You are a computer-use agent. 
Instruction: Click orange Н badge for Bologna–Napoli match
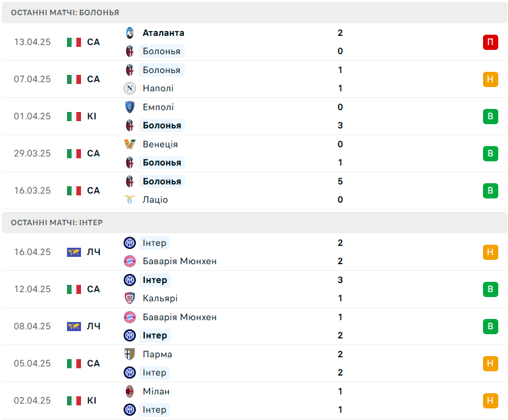(490, 79)
